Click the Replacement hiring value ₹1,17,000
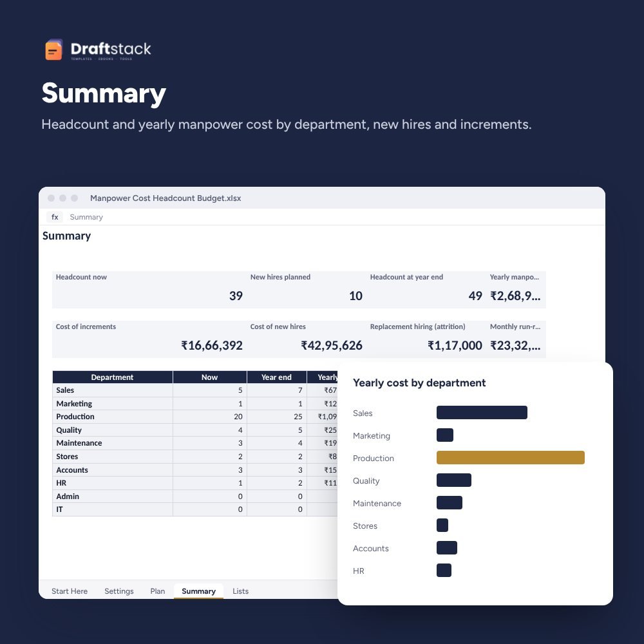The height and width of the screenshot is (644, 644). pyautogui.click(x=455, y=345)
